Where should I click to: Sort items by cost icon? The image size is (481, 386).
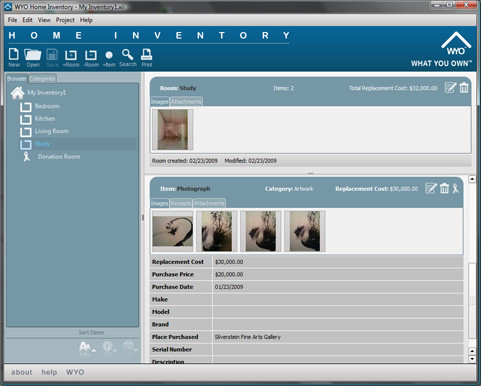[x=109, y=347]
